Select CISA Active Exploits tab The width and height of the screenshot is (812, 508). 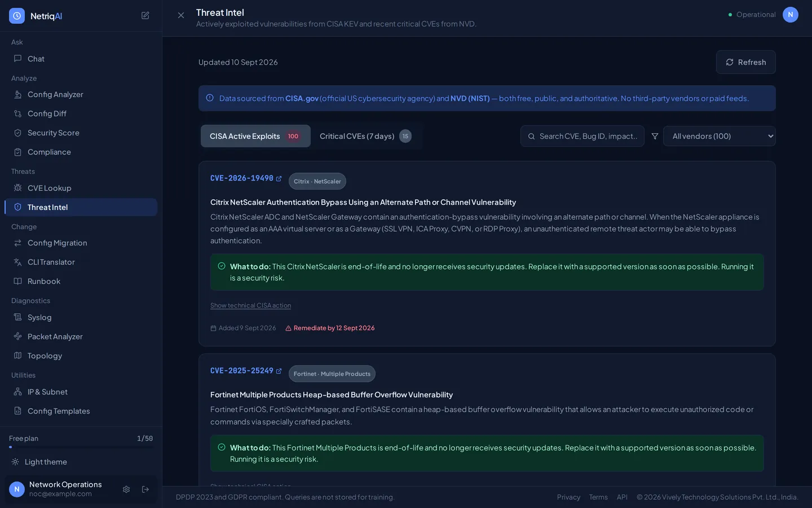255,136
